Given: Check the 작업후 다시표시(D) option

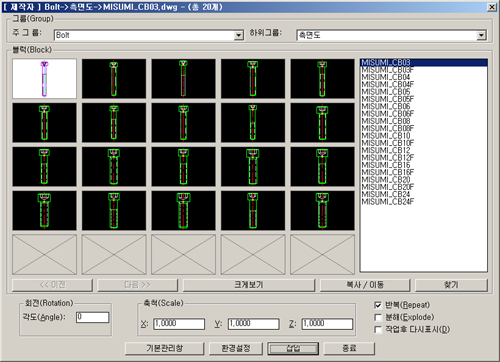Looking at the screenshot, I should [378, 329].
